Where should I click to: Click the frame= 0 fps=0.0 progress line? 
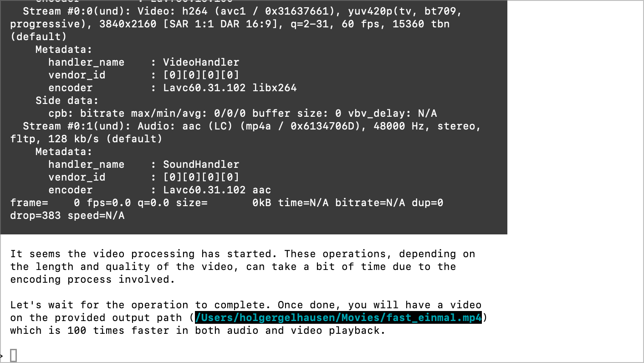click(227, 203)
